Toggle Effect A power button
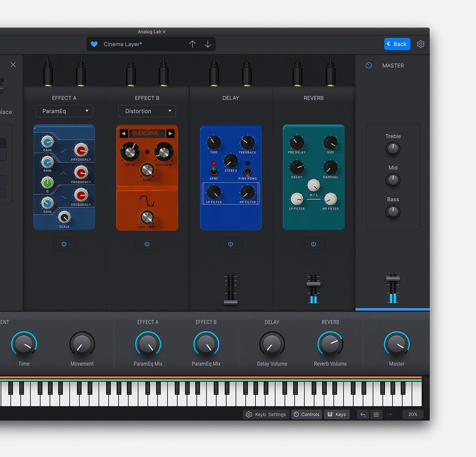This screenshot has height=457, width=476. coord(64,244)
